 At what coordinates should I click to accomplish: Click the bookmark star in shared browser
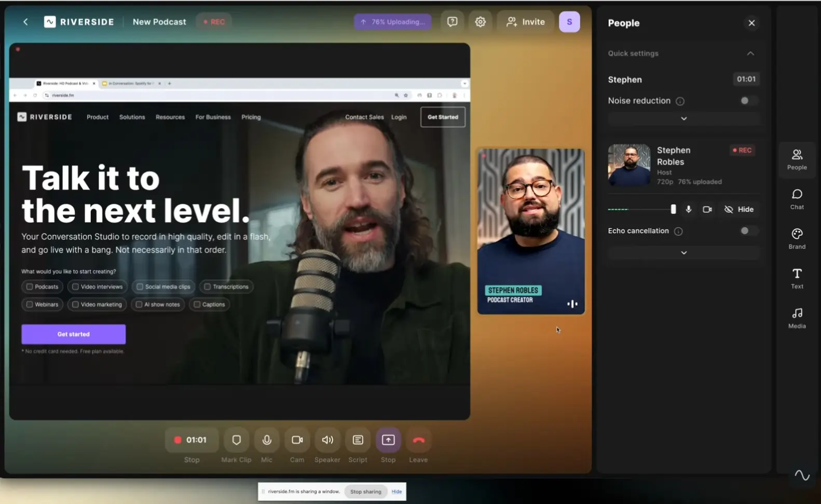(x=406, y=95)
